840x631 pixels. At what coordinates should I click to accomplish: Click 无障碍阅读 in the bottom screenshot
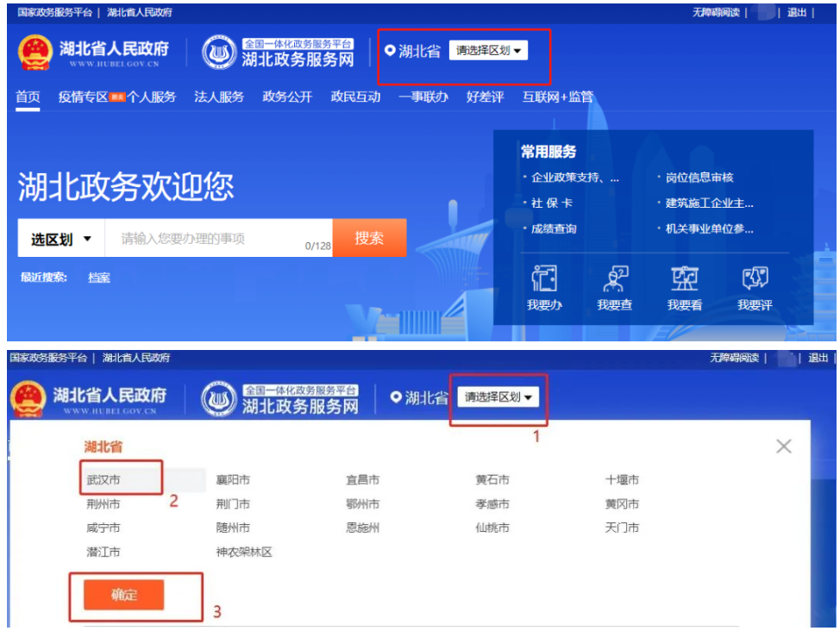735,358
